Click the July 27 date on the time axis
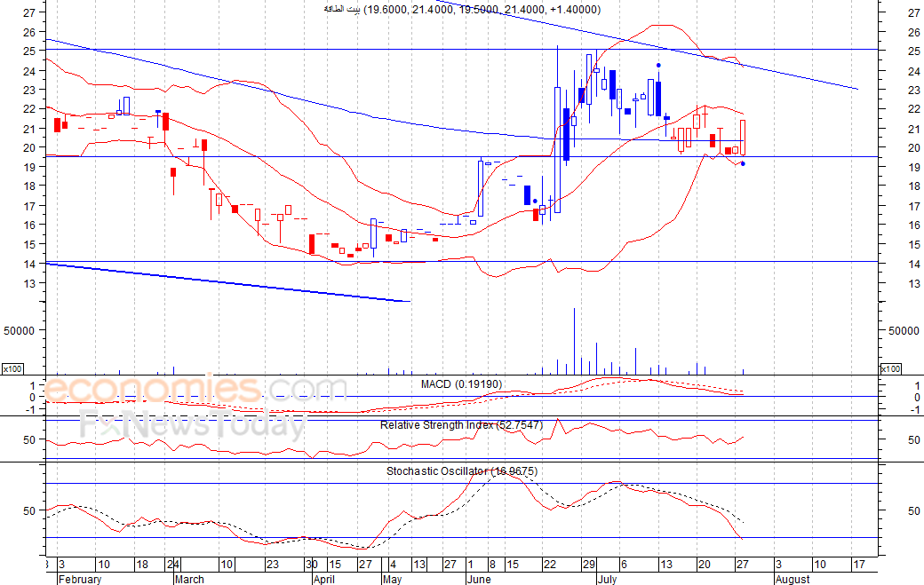The image size is (924, 585). (x=743, y=565)
